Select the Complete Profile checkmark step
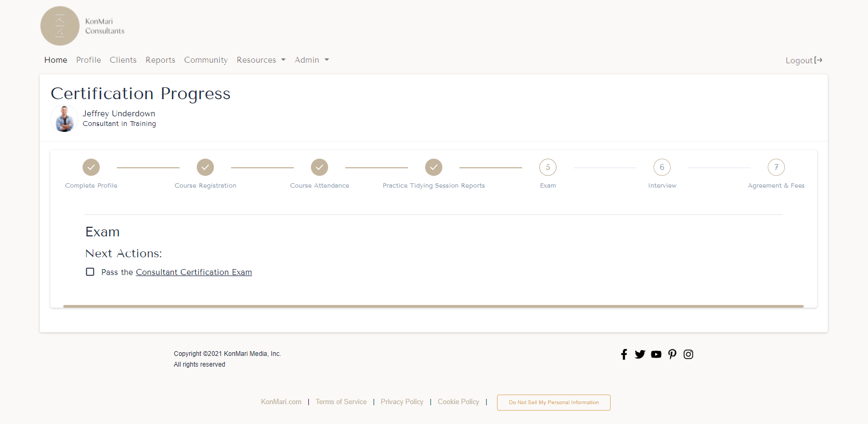Image resolution: width=868 pixels, height=424 pixels. pyautogui.click(x=91, y=167)
